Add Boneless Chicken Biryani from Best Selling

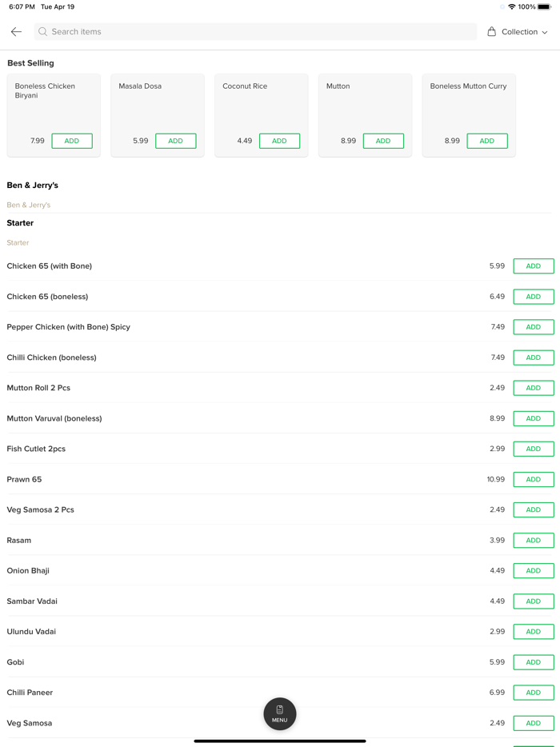(x=71, y=141)
